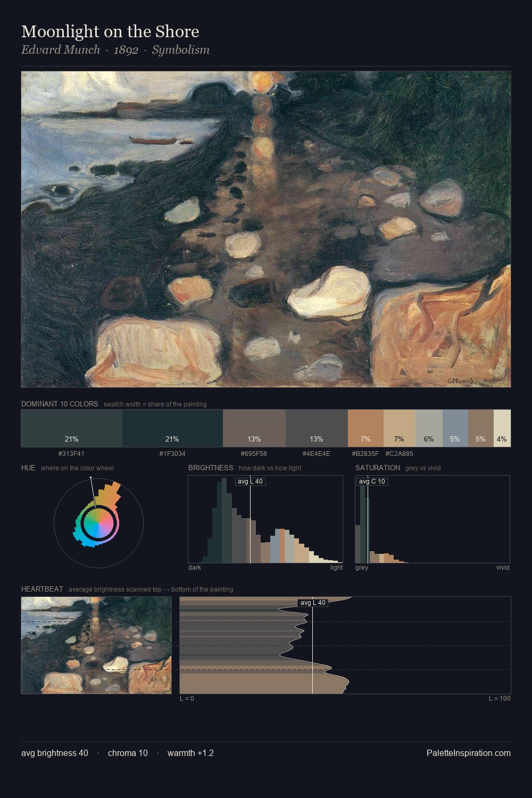
Task: Click the 'grey' saturation axis label
Action: pyautogui.click(x=362, y=568)
